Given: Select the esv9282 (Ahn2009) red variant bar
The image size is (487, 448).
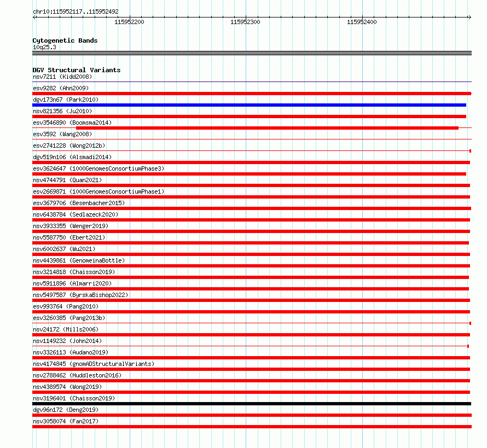Looking at the screenshot, I should (252, 94).
